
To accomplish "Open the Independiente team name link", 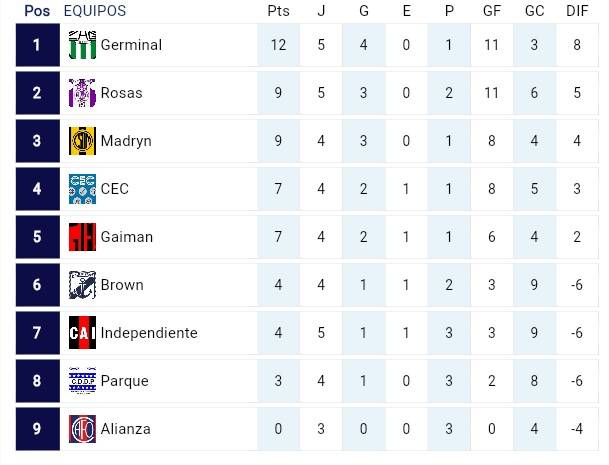I will 149,333.
